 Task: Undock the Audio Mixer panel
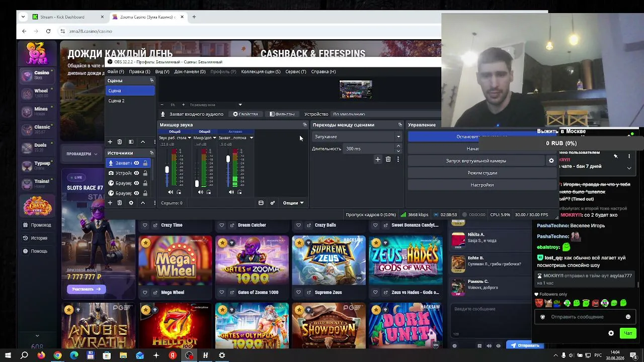[304, 125]
